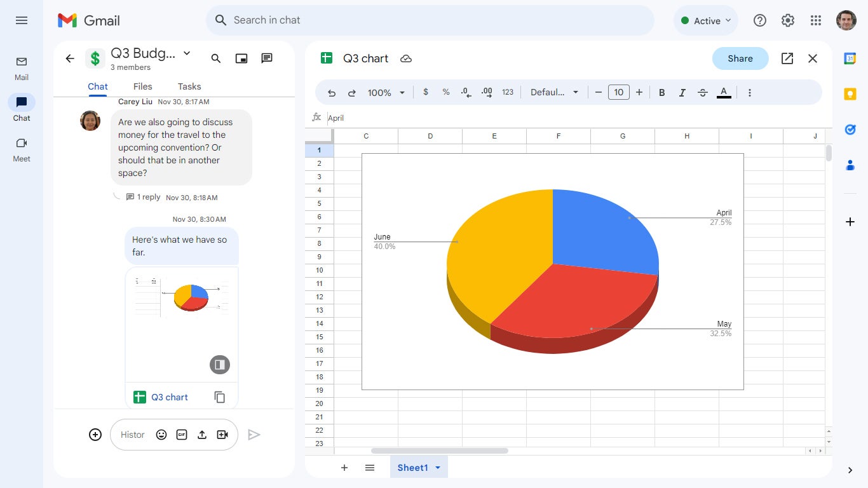The width and height of the screenshot is (868, 488).
Task: Open the emoji picker
Action: (161, 435)
